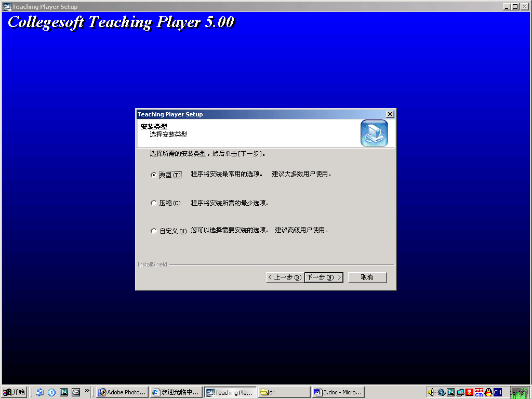Close the Teaching Player Setup dialog
532x399 pixels.
point(390,114)
